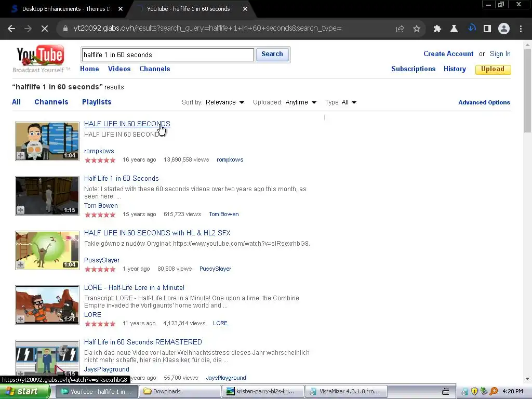Click the yellow Upload button

pos(493,69)
